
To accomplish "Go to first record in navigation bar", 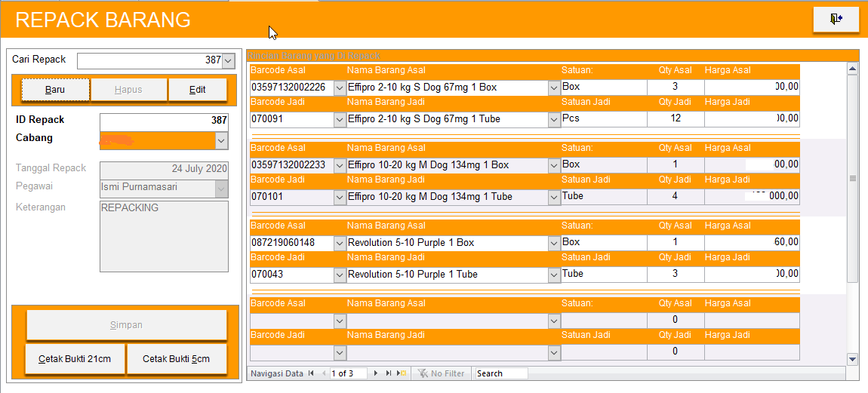I will pos(311,373).
